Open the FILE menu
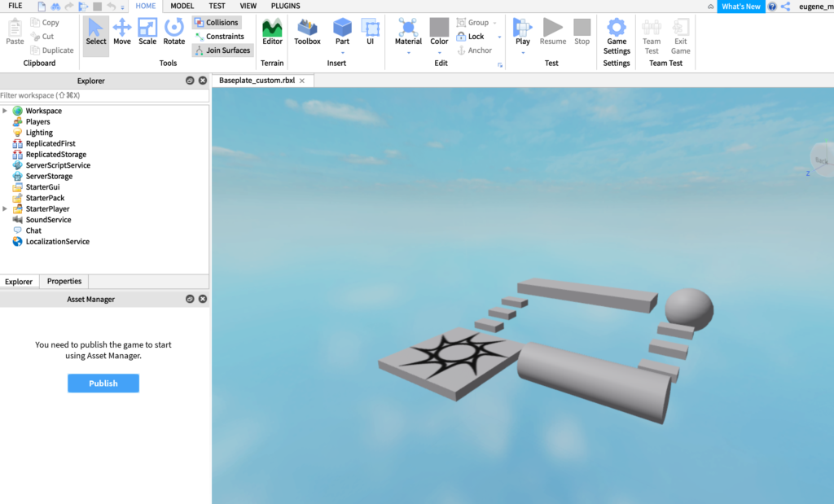 pyautogui.click(x=15, y=6)
